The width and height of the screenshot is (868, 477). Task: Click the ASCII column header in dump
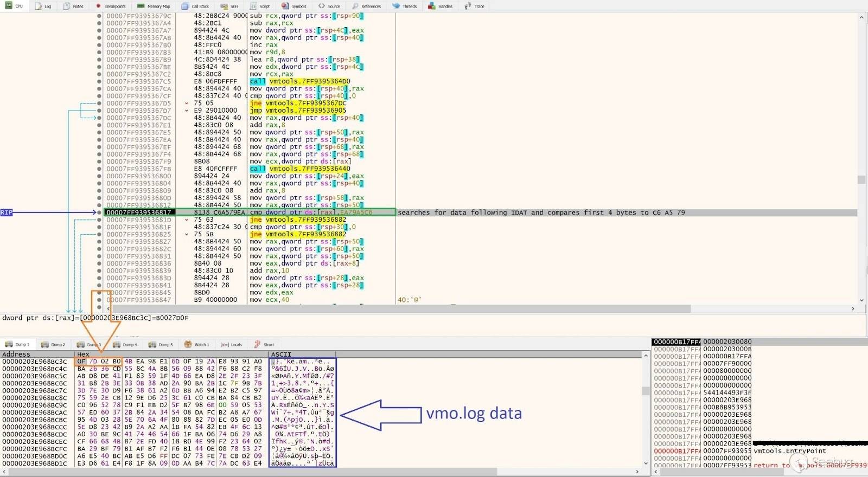click(281, 354)
